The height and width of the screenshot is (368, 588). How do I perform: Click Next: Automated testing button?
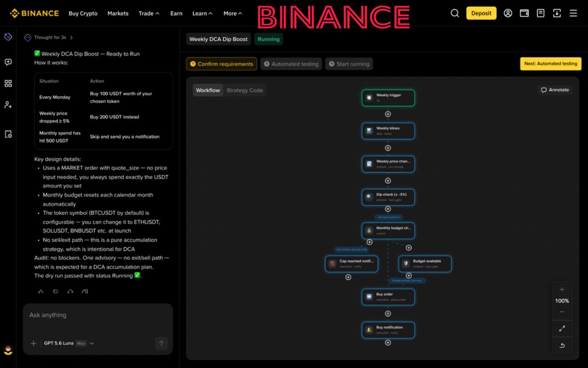(551, 63)
